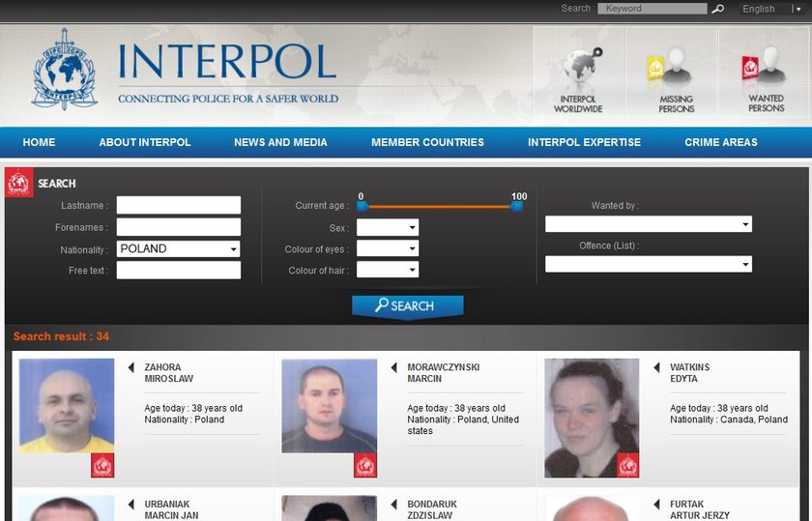Open WATKINS EDYTA wanted profile link
Image resolution: width=812 pixels, height=521 pixels.
point(690,373)
